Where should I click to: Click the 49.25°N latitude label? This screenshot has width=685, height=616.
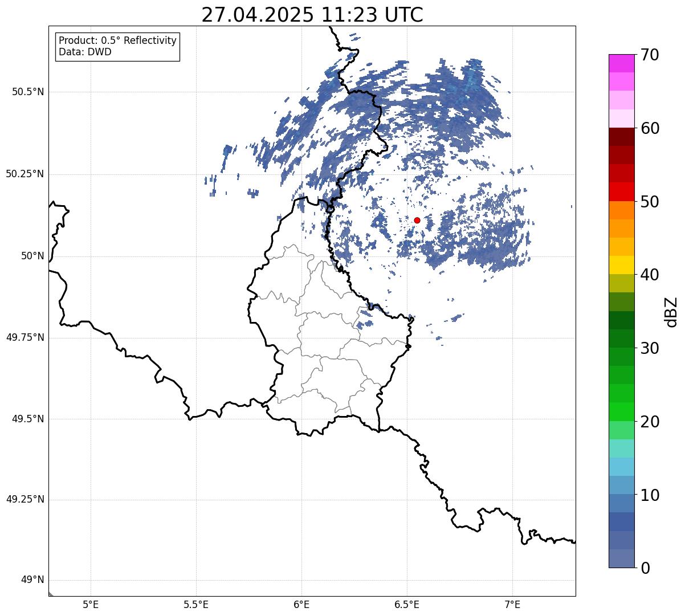point(25,499)
